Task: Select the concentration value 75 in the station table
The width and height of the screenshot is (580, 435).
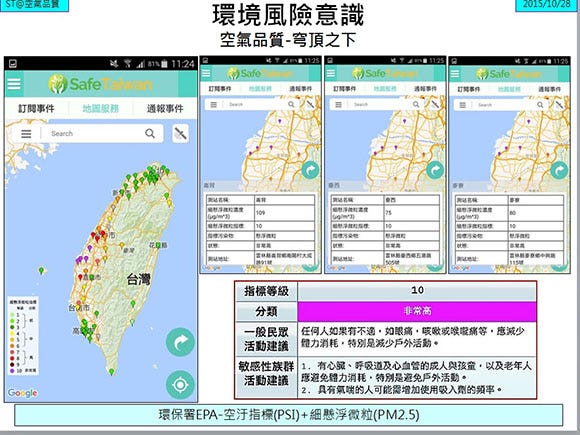Action: [x=388, y=213]
